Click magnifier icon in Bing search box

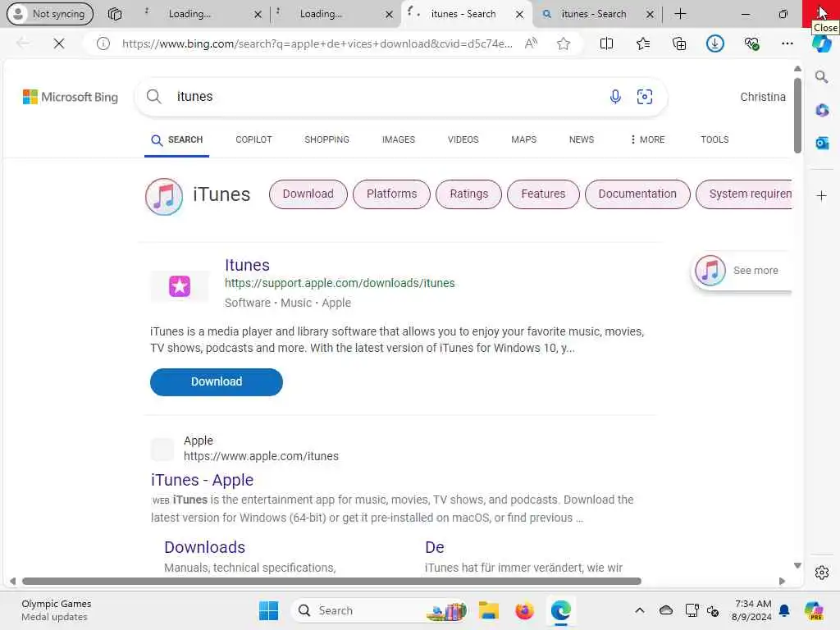[153, 97]
